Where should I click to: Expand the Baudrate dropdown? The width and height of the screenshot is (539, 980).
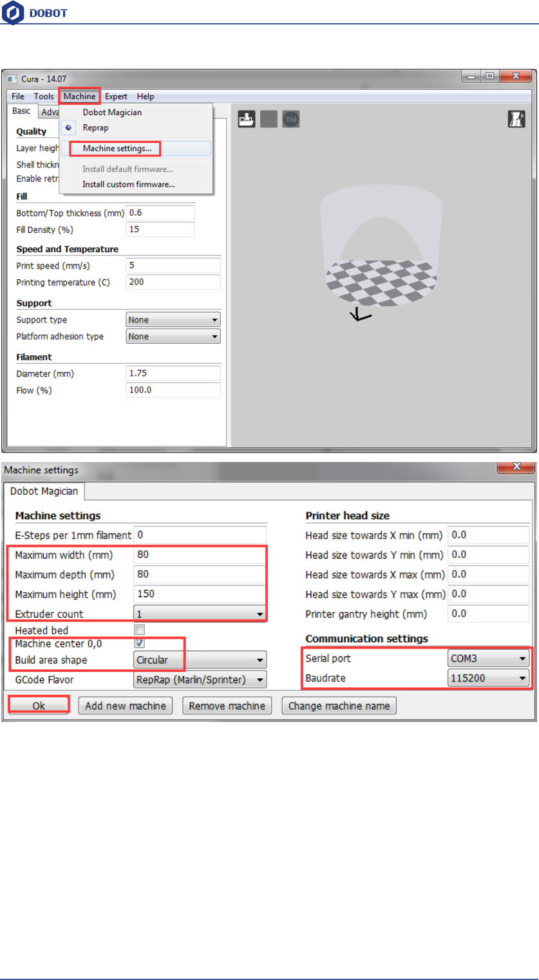click(488, 678)
